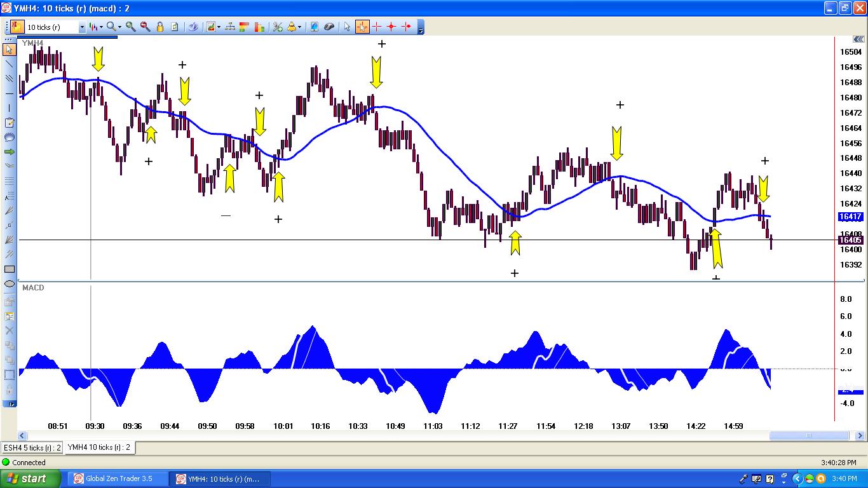868x488 pixels.
Task: Select the YMH4 10 ticks tab
Action: point(98,447)
